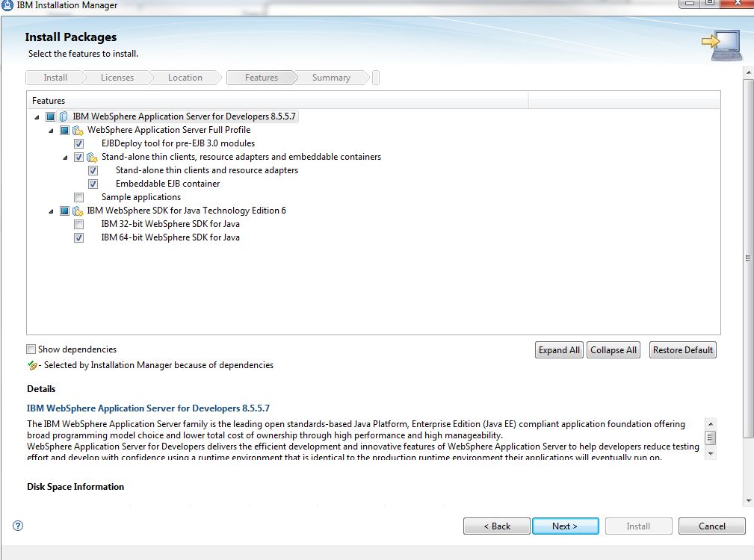Click Collapse All button

tap(614, 350)
